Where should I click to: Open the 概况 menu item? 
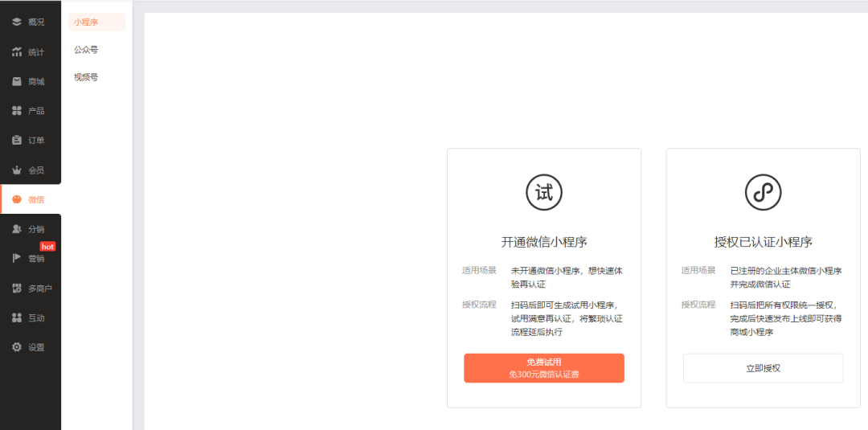[31, 23]
